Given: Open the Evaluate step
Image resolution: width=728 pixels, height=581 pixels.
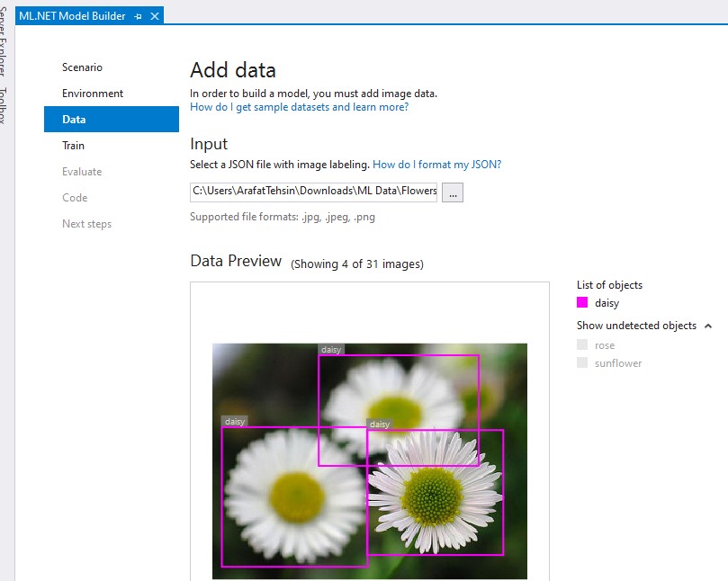Looking at the screenshot, I should 80,171.
